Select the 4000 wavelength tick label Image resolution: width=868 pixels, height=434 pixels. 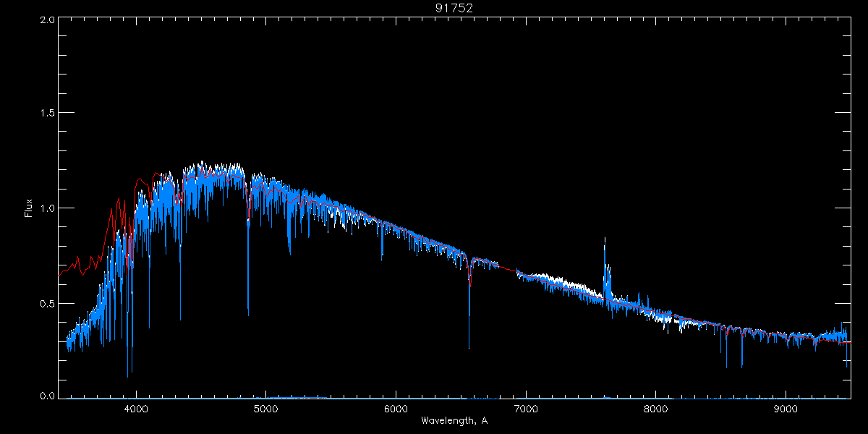[136, 408]
